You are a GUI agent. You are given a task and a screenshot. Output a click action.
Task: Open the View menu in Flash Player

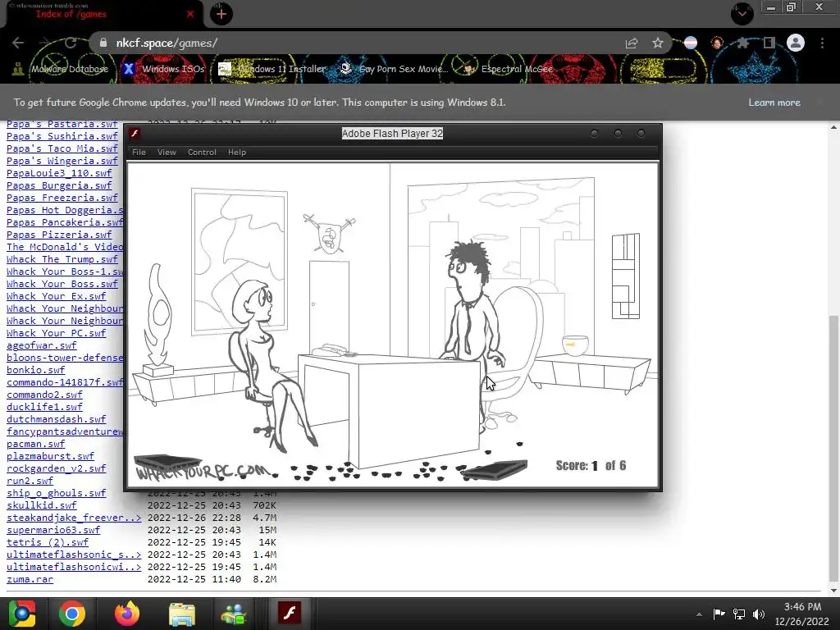pyautogui.click(x=167, y=152)
